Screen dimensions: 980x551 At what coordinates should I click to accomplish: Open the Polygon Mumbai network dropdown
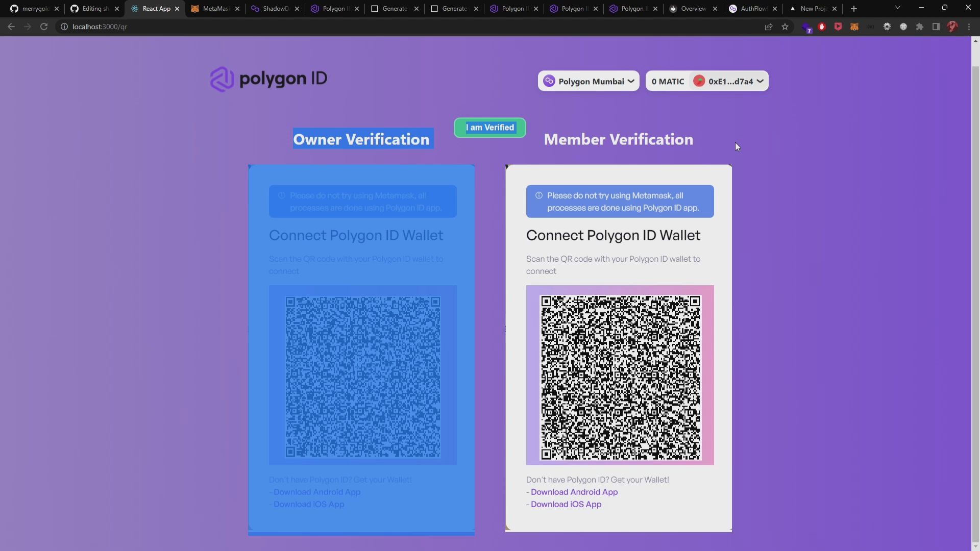589,81
